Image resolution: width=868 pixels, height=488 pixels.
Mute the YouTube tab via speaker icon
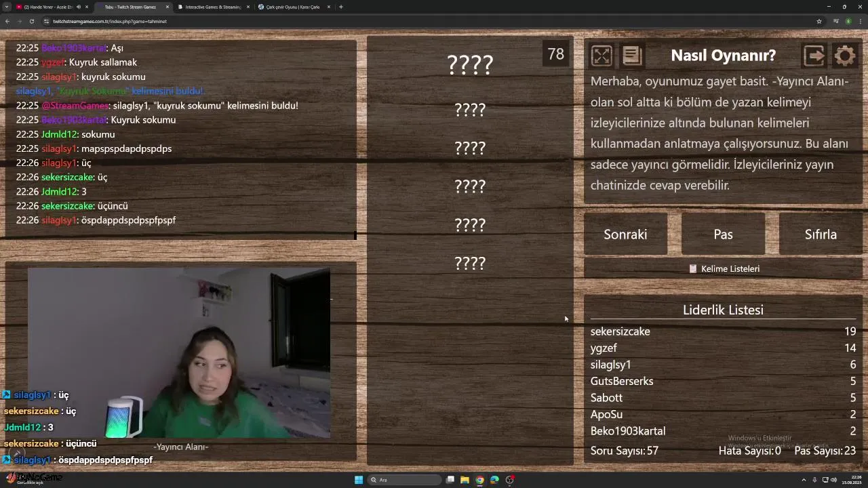[x=79, y=7]
